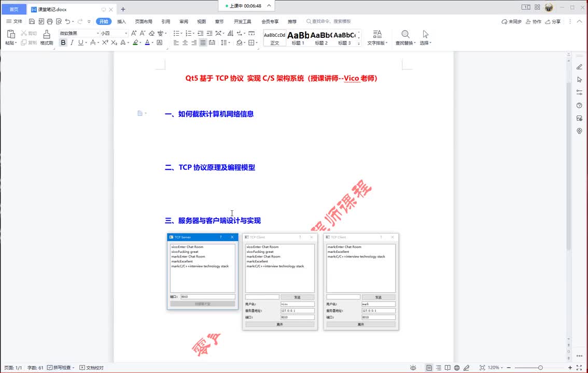Screen dimensions: 588x373
Task: Click the Save document icon
Action: click(32, 21)
